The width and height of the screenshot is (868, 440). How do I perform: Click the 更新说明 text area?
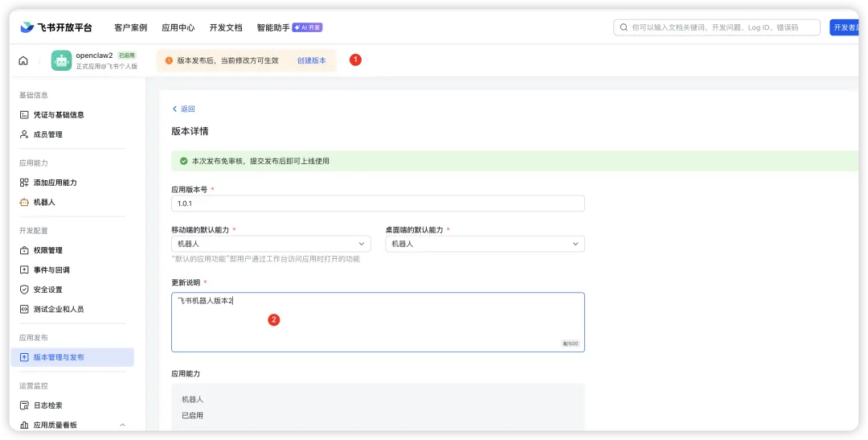point(378,322)
